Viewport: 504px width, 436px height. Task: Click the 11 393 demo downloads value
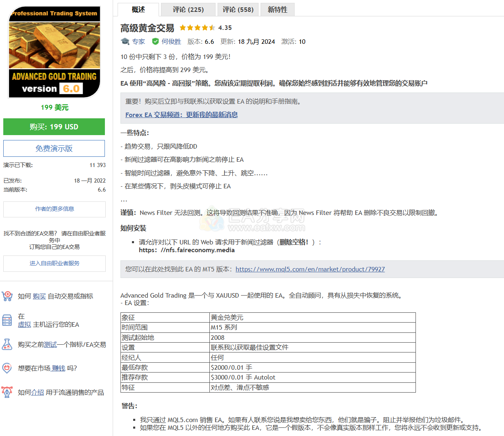pos(98,165)
